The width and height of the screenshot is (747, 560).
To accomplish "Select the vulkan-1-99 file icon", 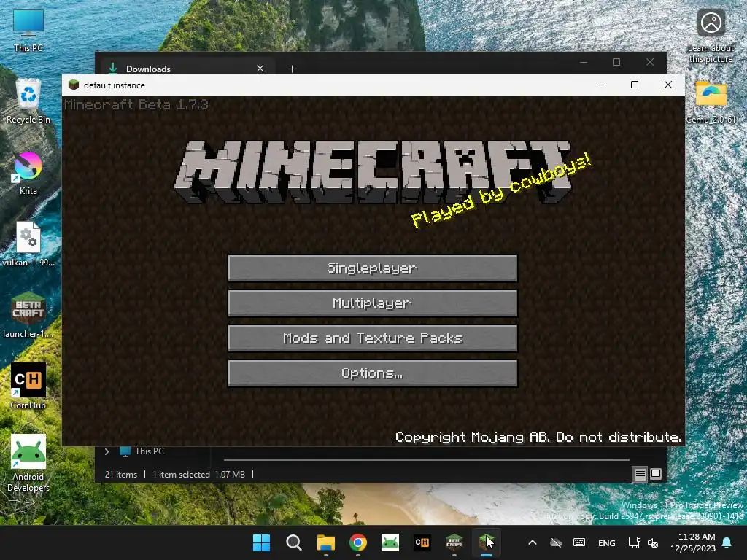I will tap(28, 244).
